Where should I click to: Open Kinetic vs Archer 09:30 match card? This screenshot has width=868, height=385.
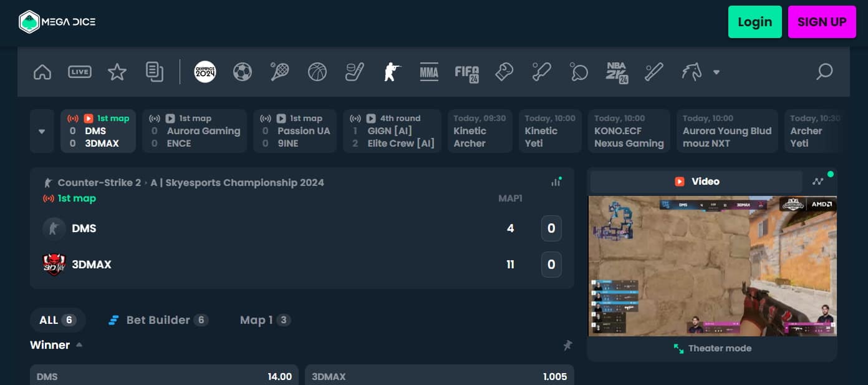pos(480,131)
